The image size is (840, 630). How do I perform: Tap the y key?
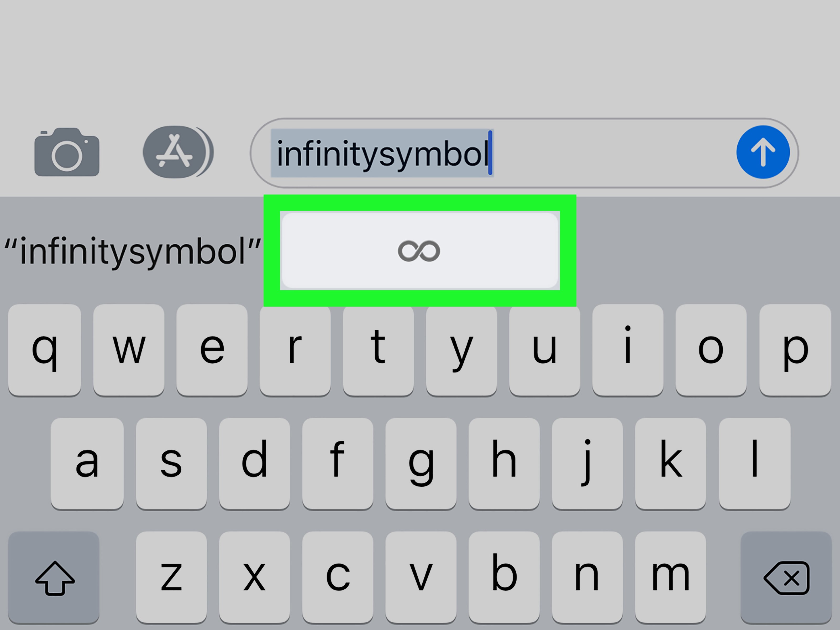point(461,350)
